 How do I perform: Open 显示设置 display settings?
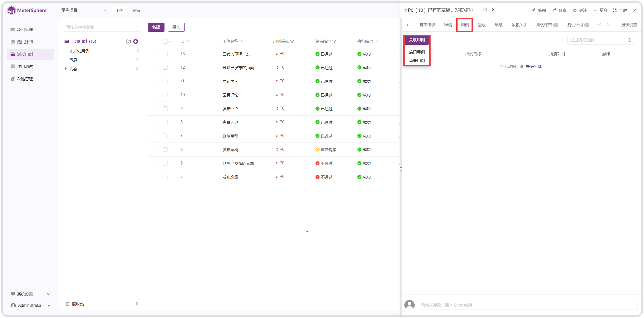click(629, 25)
